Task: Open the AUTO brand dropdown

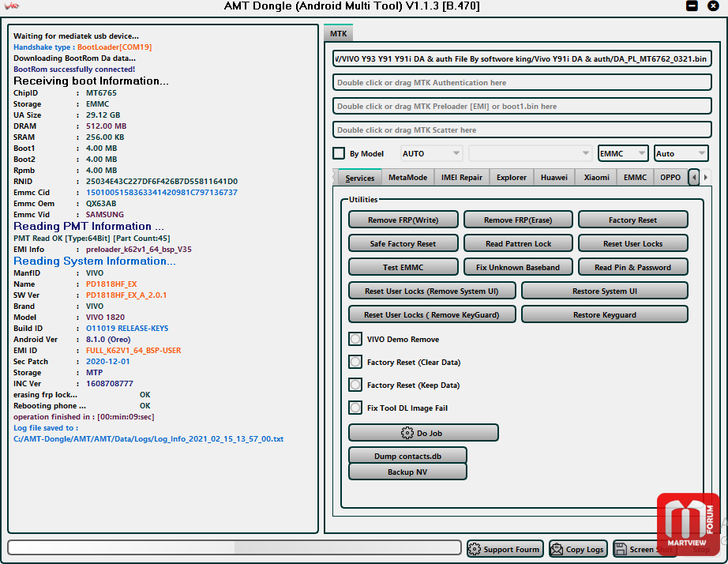Action: point(431,153)
